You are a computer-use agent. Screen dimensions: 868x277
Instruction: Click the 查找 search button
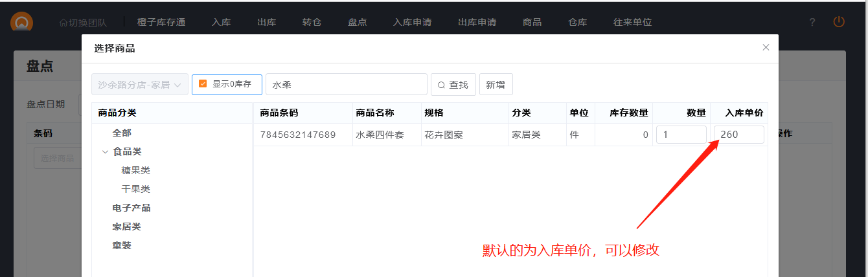tap(453, 85)
